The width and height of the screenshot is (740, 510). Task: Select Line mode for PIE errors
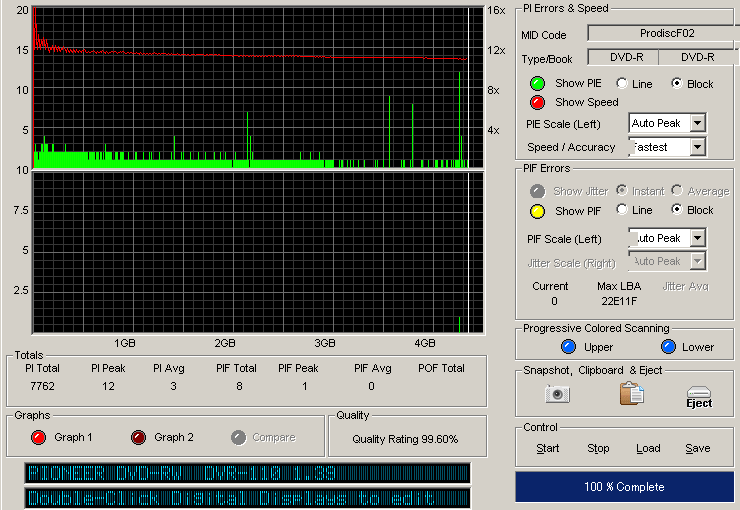pos(622,84)
